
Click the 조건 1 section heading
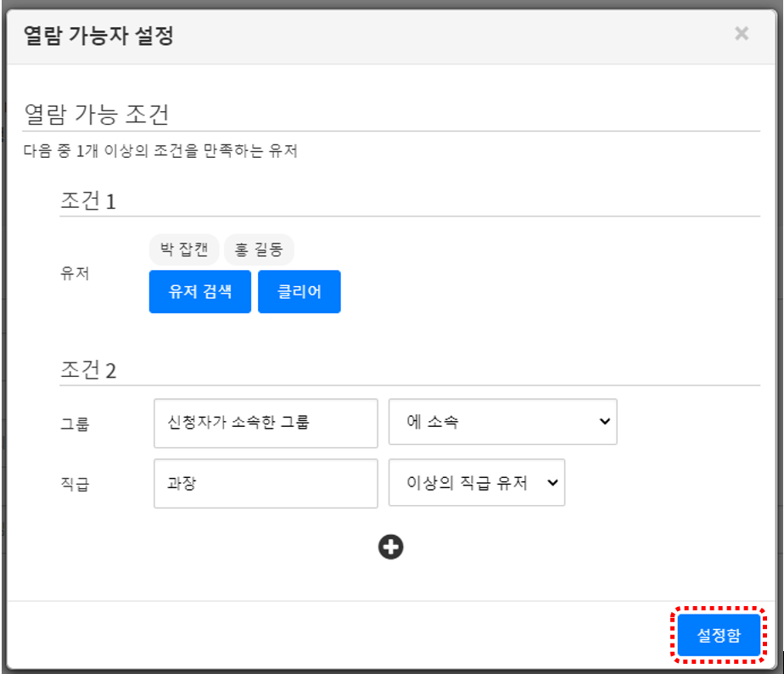coord(87,201)
